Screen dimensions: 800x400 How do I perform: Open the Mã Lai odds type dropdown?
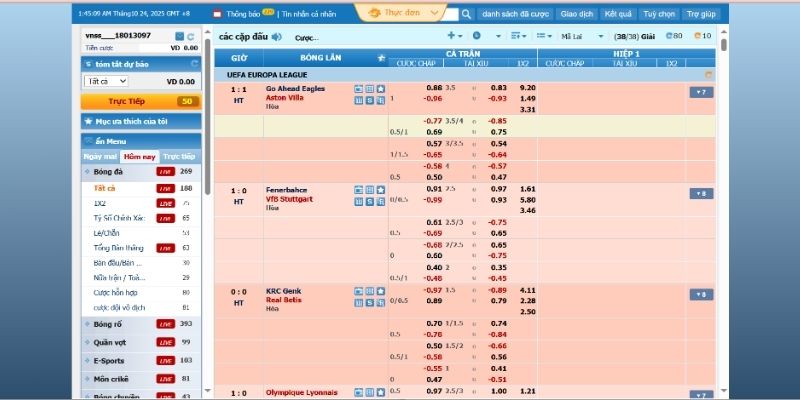(578, 36)
